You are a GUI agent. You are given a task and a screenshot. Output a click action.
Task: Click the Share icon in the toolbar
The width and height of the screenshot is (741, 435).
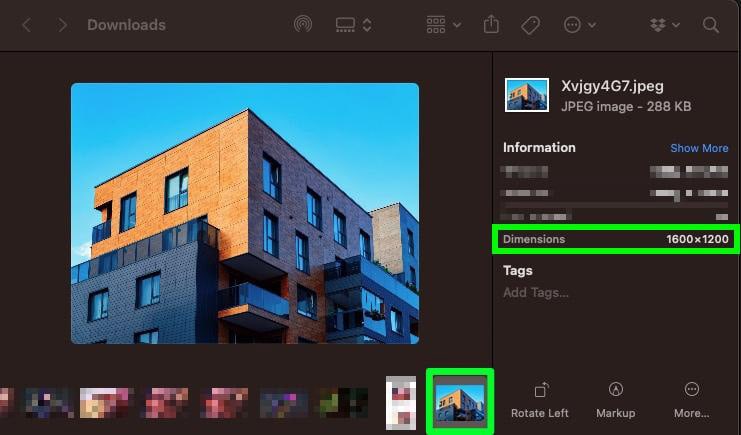pyautogui.click(x=490, y=25)
